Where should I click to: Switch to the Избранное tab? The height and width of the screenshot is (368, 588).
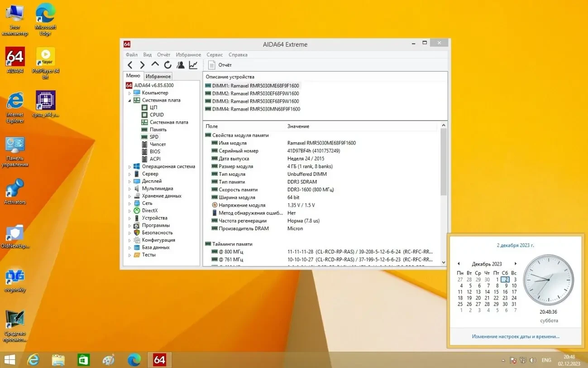(158, 77)
